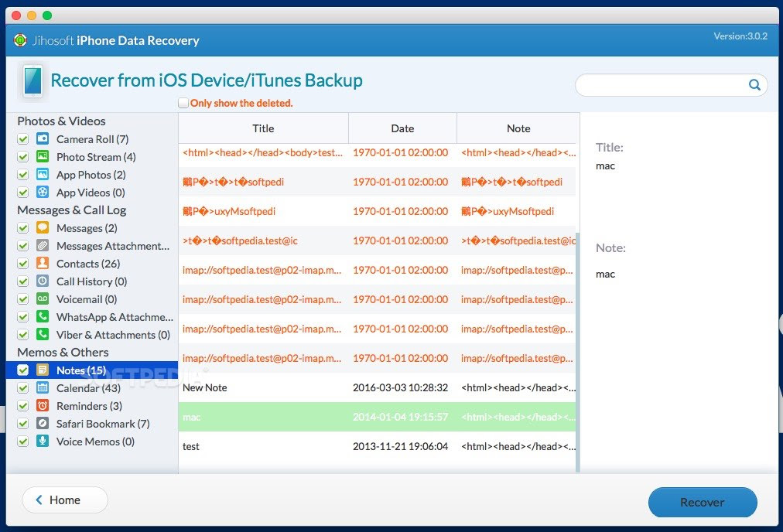The width and height of the screenshot is (783, 532).
Task: Click the Memos & Others heading
Action: [x=63, y=353]
